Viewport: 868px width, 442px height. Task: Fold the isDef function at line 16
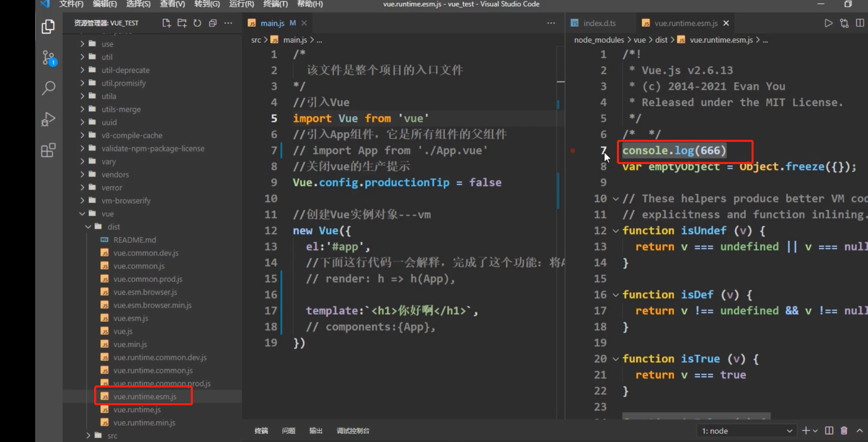coord(616,295)
